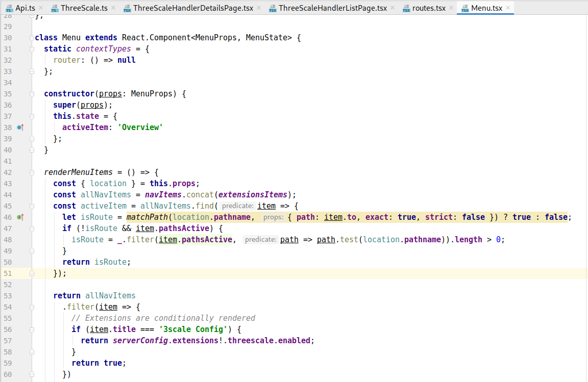
Task: Click the fold end marker on line 40
Action: pyautogui.click(x=32, y=150)
